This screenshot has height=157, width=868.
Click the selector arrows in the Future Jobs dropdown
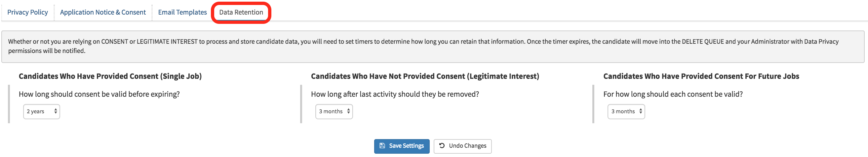click(x=641, y=111)
